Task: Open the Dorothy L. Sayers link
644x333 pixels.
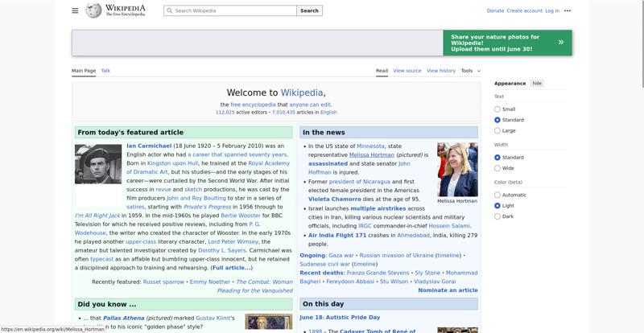Action: [222, 250]
